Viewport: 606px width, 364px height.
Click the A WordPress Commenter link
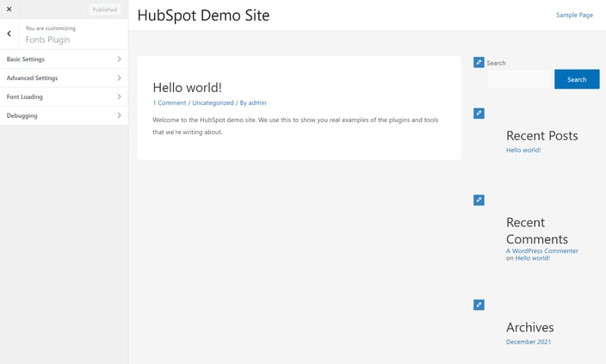click(x=542, y=250)
